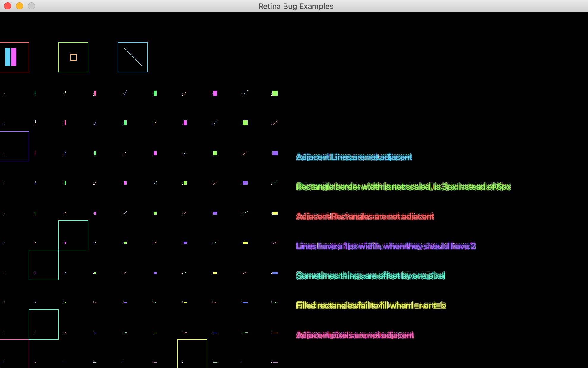Click the small orange square inside green box
The image size is (588, 368).
pyautogui.click(x=73, y=57)
